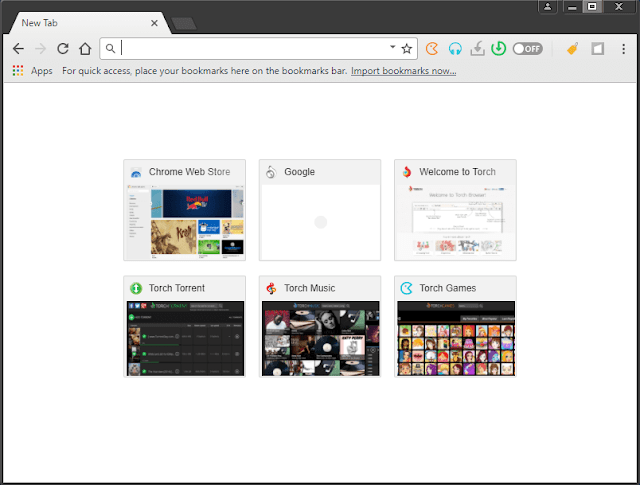Click the blue Torch Games tile icon
Screen dimensions: 640x485
(x=407, y=288)
